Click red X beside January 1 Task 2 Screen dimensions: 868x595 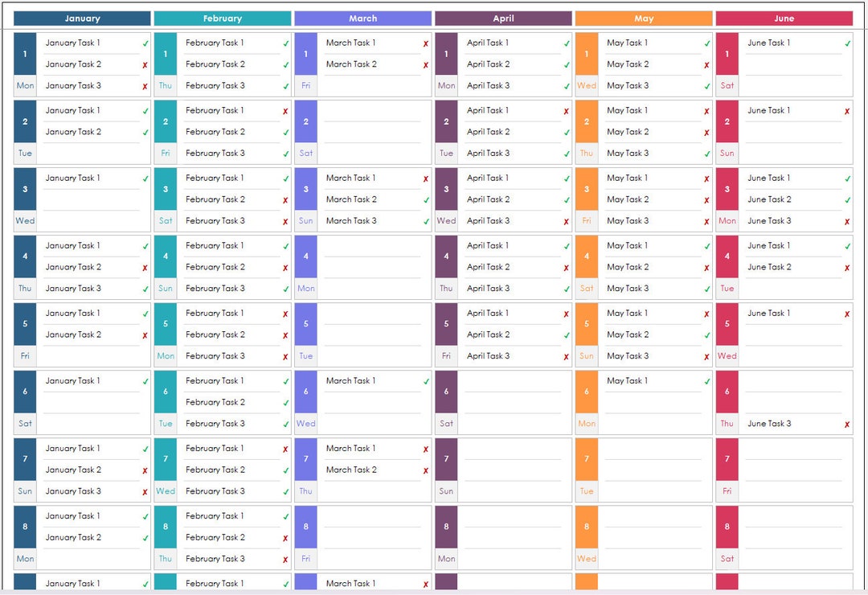coord(145,65)
